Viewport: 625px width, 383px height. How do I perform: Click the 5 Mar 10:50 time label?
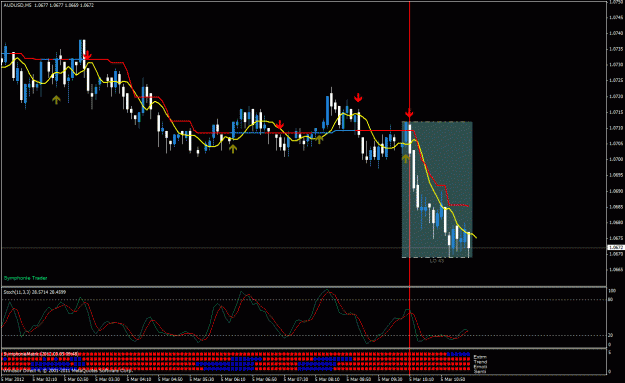pos(453,379)
